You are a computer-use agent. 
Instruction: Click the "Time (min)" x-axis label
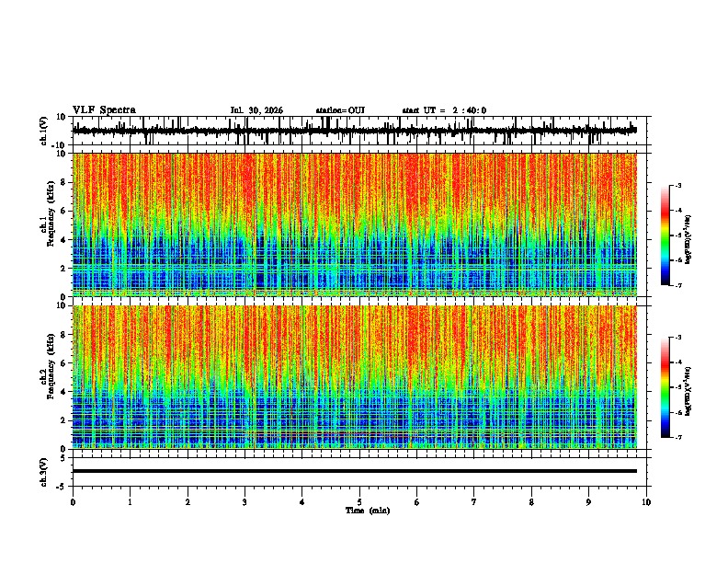[x=368, y=511]
